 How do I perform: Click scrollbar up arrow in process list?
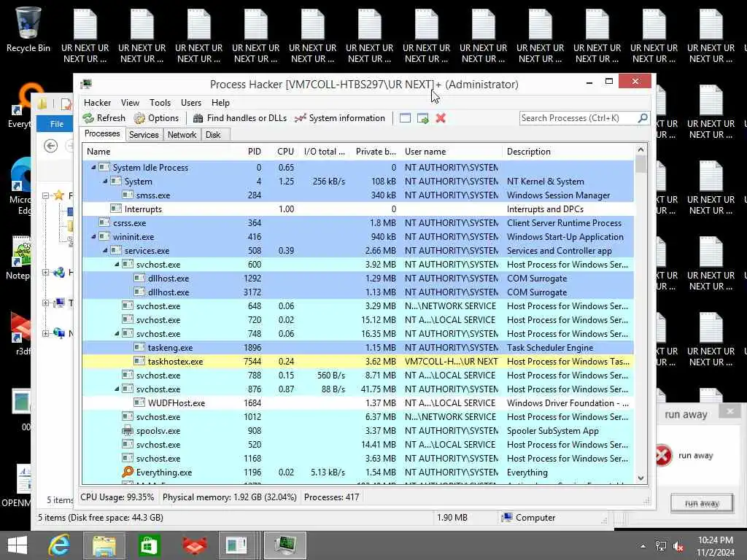[x=640, y=150]
